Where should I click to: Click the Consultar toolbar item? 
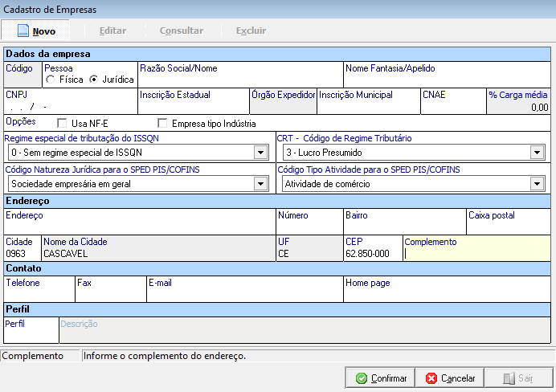pyautogui.click(x=181, y=31)
